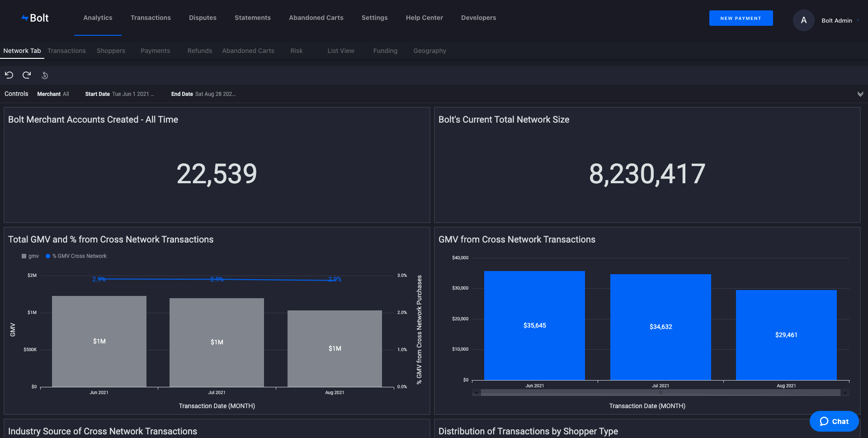Go to the Geography tab
The width and height of the screenshot is (868, 438).
point(429,51)
